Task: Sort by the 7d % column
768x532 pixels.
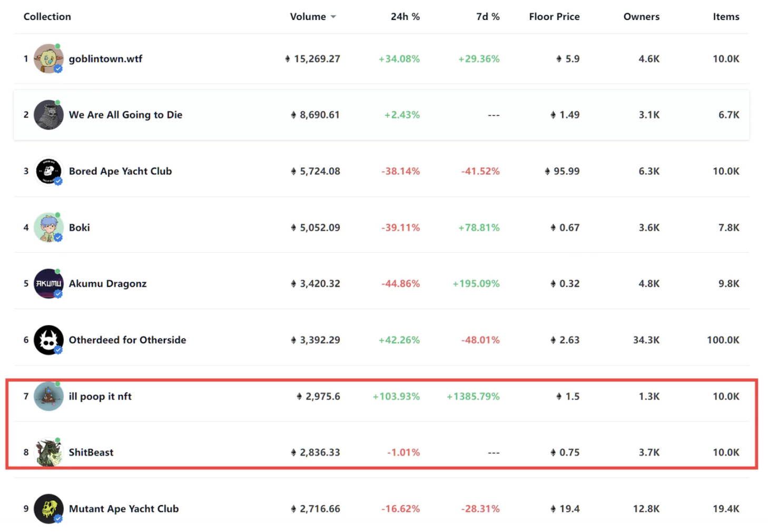Action: 488,17
